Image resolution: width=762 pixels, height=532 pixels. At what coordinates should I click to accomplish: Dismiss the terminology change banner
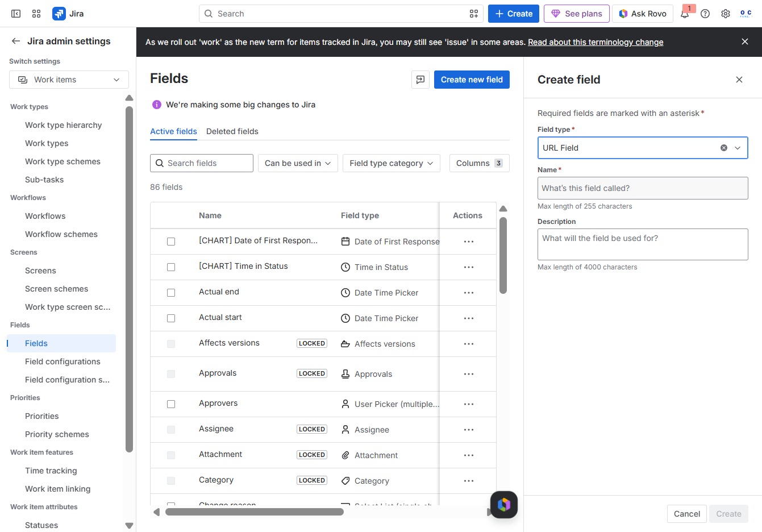click(745, 41)
